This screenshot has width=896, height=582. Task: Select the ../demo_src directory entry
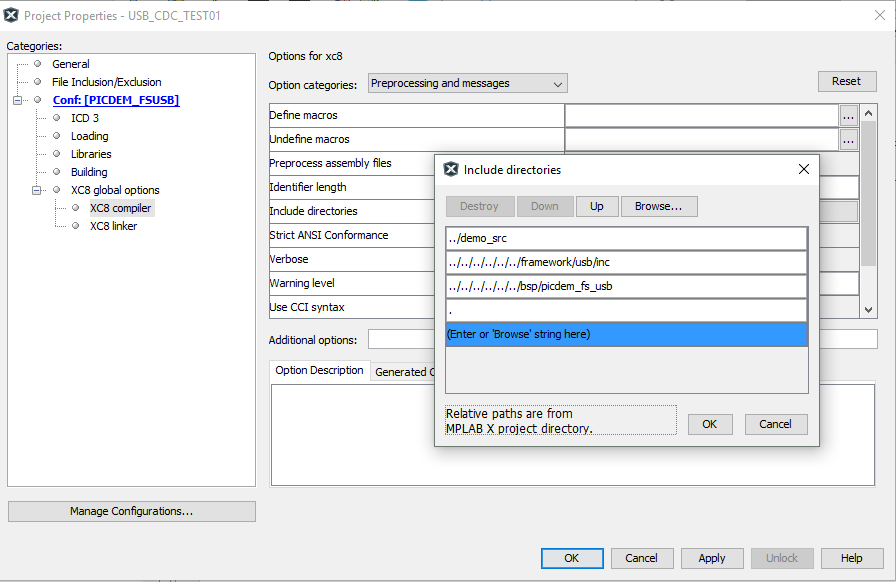click(x=626, y=238)
